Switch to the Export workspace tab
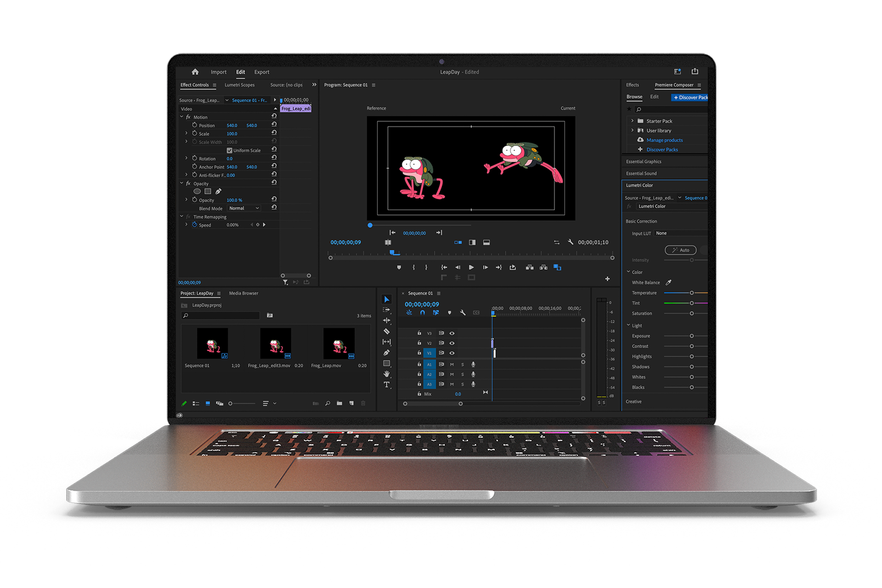Viewport: 882px width, 588px height. click(262, 72)
